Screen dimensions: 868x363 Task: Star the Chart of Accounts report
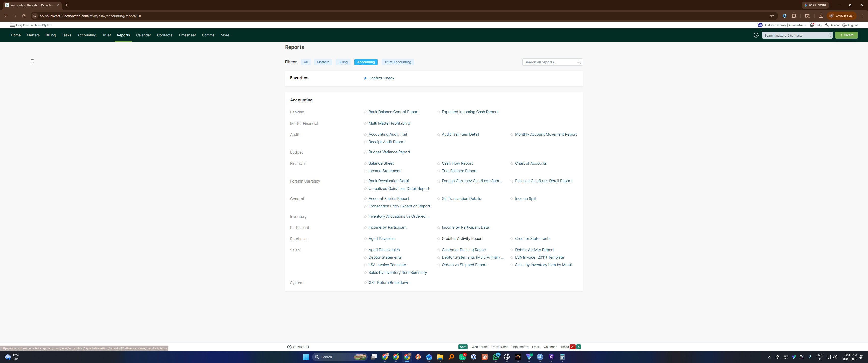511,164
